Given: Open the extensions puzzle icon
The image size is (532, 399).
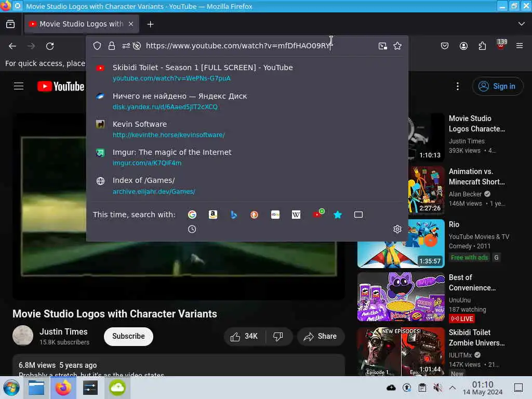Looking at the screenshot, I should click(482, 46).
